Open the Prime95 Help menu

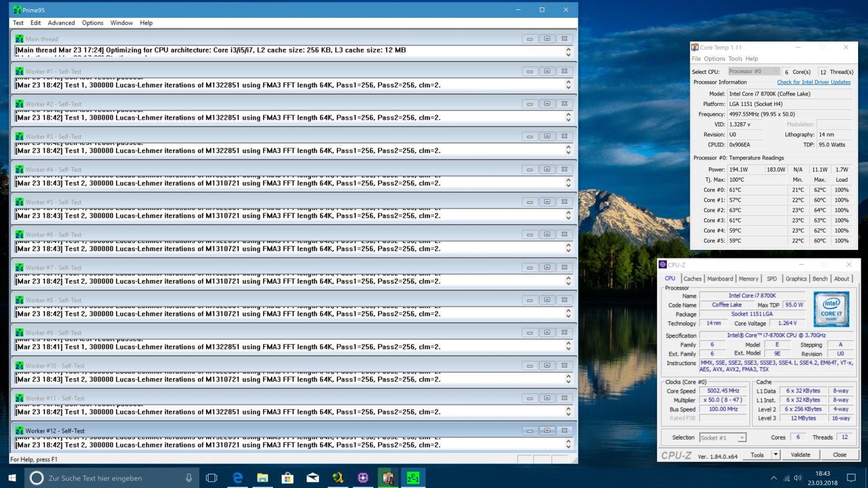point(146,23)
